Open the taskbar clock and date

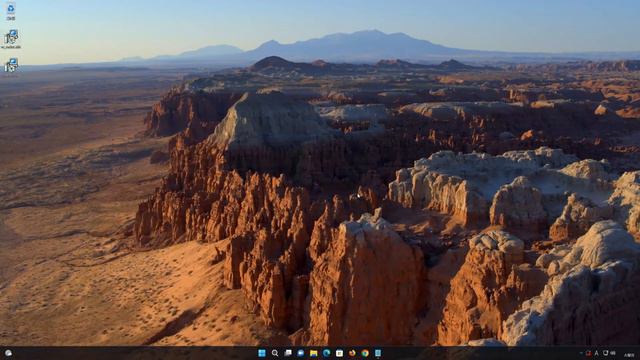[629, 354]
